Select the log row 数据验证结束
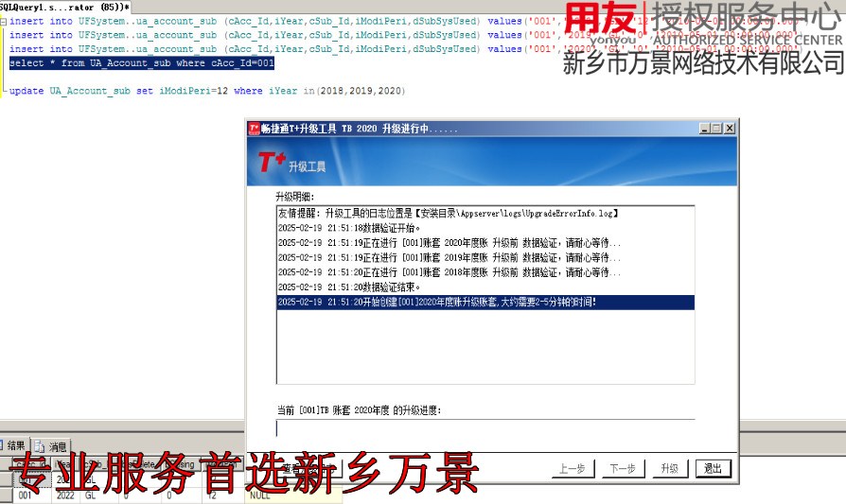This screenshot has height=504, width=846. [x=485, y=287]
